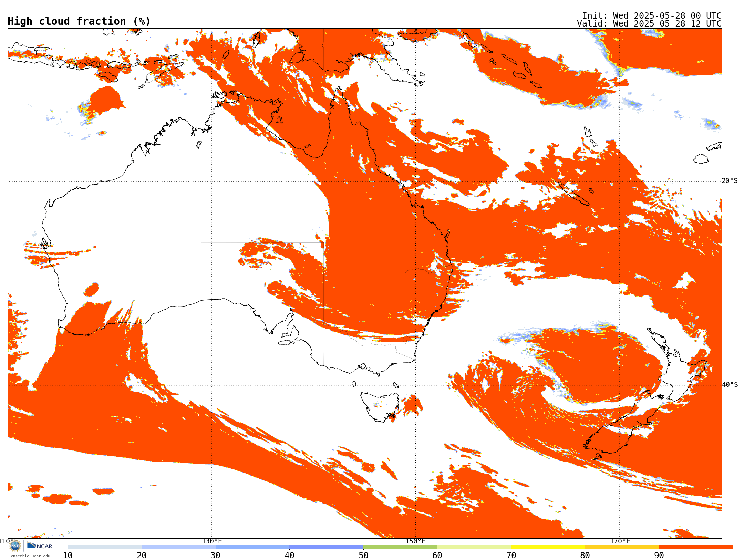Click the colorbar label '40'
The image size is (744, 560).
click(x=289, y=555)
